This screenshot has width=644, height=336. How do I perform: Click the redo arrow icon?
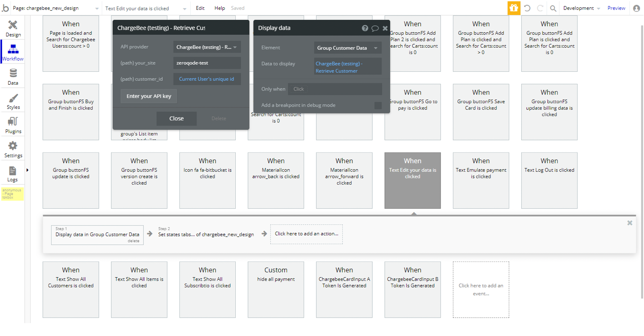pos(540,8)
